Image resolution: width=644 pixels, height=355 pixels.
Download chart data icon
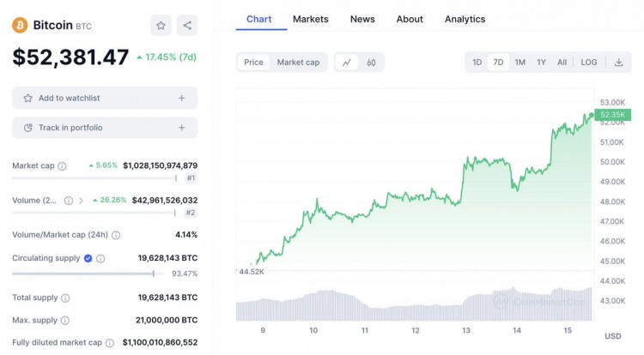pos(618,63)
